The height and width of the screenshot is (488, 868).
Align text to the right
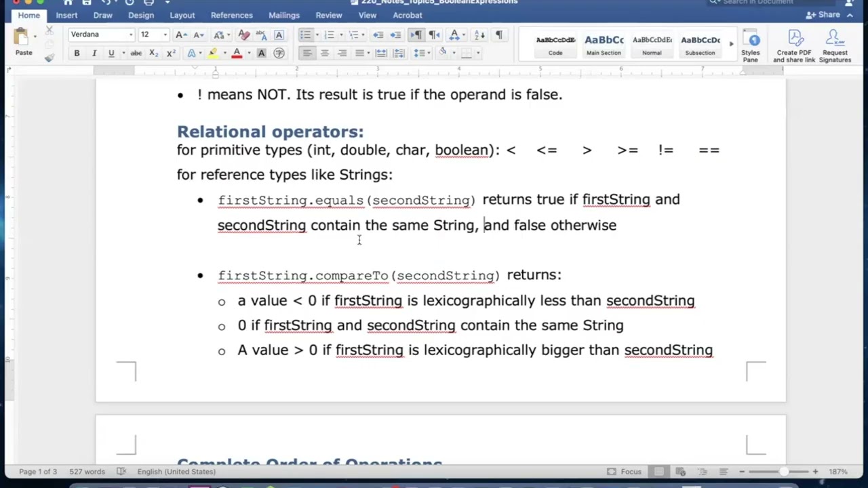click(342, 53)
